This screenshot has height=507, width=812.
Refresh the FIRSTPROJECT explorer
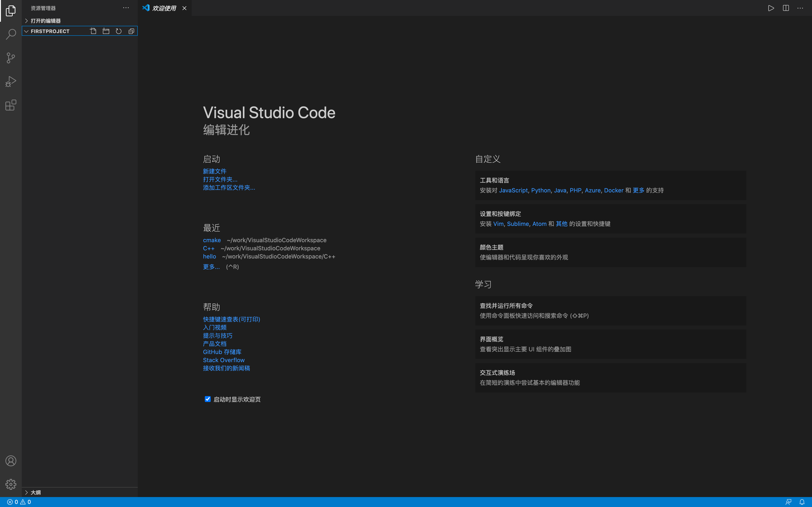tap(118, 31)
